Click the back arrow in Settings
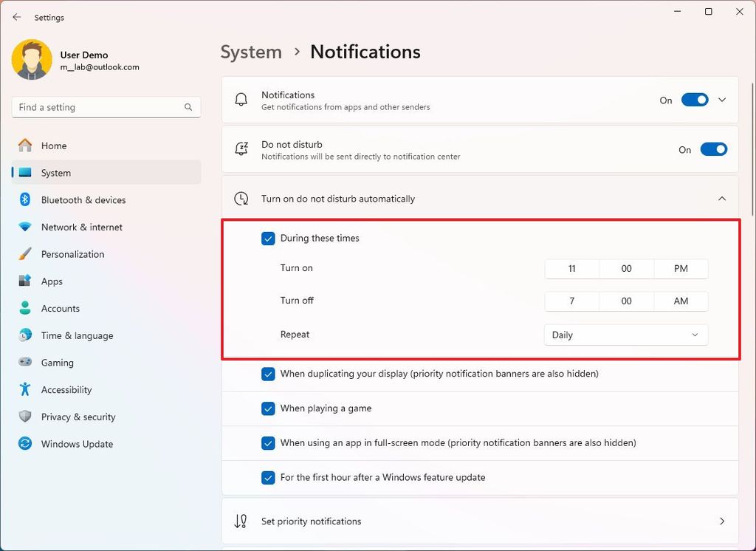The image size is (756, 551). click(x=16, y=16)
